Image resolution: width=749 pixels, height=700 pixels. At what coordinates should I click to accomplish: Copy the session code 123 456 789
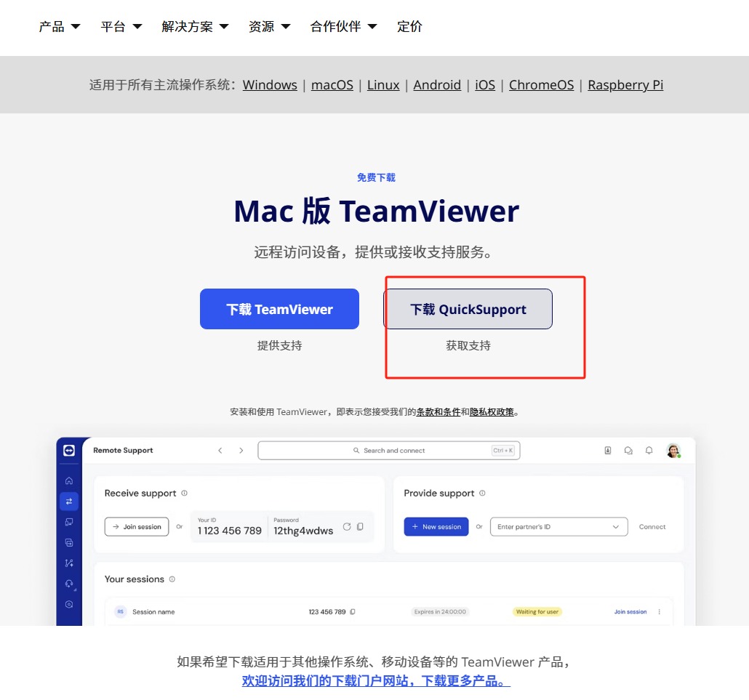(353, 611)
